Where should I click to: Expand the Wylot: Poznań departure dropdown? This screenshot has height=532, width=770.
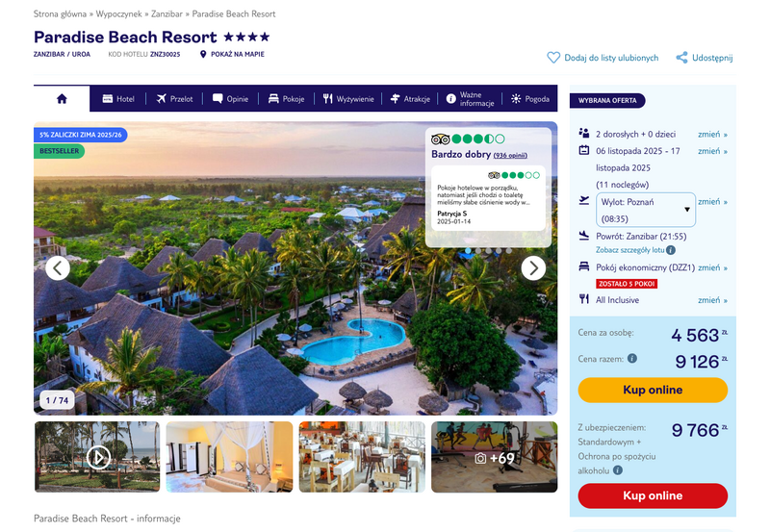click(646, 210)
